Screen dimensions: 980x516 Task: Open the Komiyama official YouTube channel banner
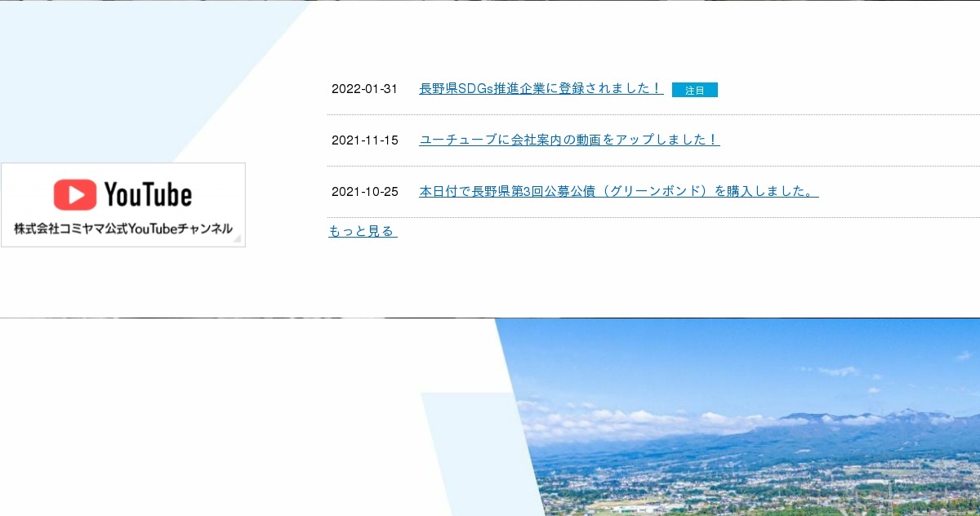[123, 205]
